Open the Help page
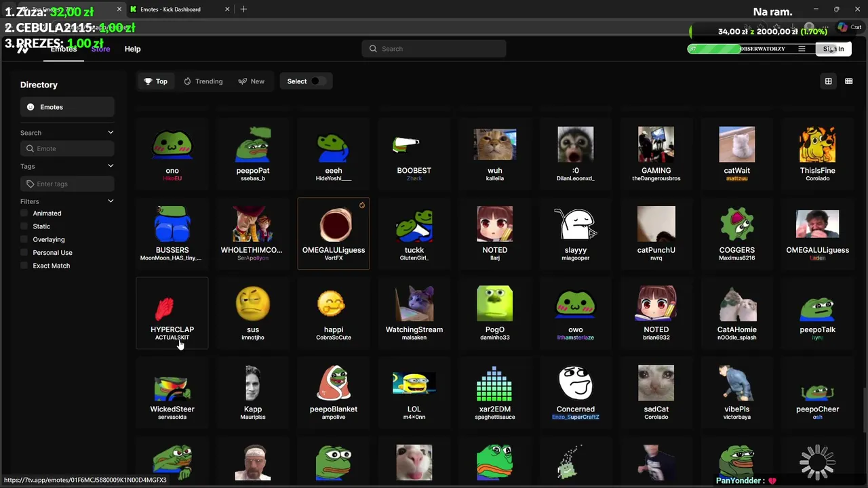The image size is (868, 488). coord(132,49)
